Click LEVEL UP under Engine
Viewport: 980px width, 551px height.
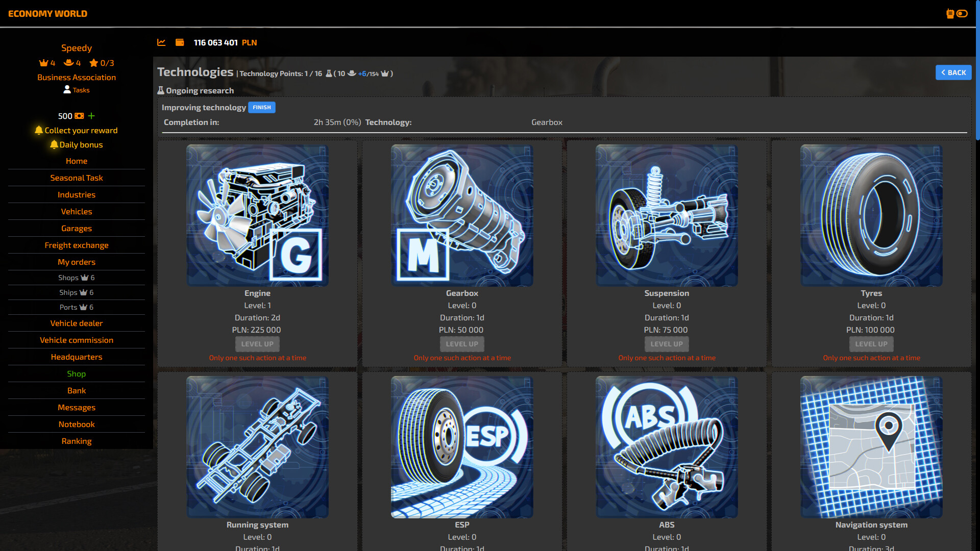tap(257, 344)
